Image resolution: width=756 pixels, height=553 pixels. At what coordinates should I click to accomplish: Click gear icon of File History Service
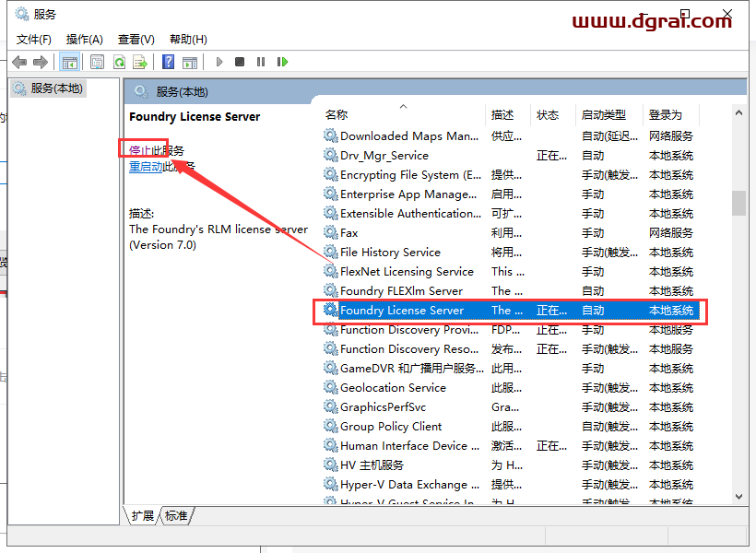(331, 252)
